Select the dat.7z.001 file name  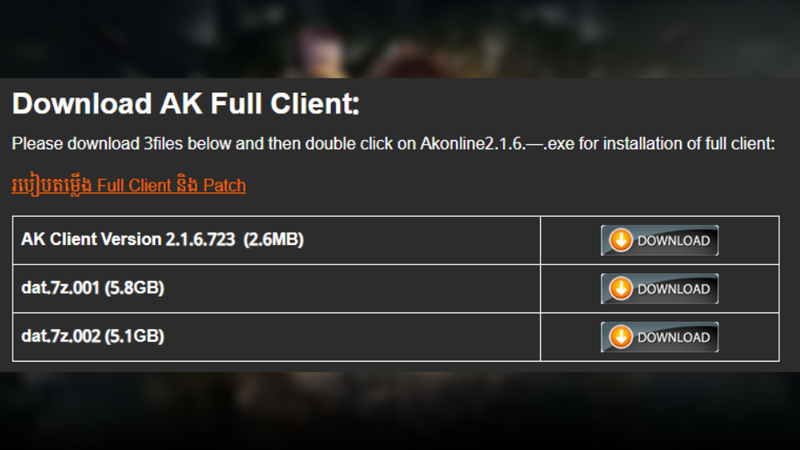[x=59, y=289]
